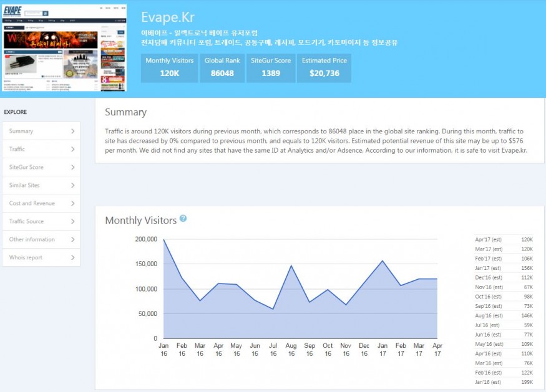Open the Evape.Kr site thumbnail preview
Screen dimensions: 546x392
[x=63, y=48]
